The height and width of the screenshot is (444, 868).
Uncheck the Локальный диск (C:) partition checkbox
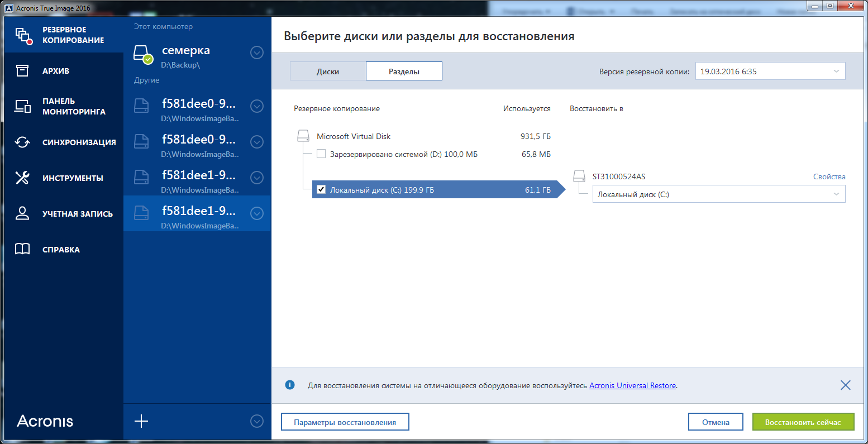coord(321,190)
